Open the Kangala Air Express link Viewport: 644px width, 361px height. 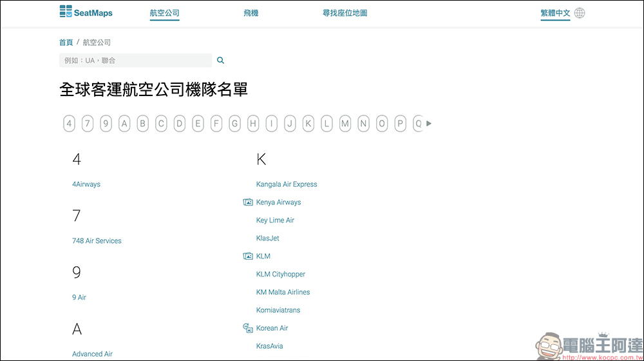point(287,184)
